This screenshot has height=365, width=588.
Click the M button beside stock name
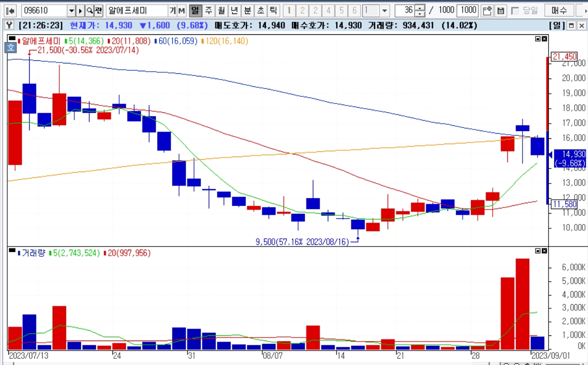[x=182, y=11]
